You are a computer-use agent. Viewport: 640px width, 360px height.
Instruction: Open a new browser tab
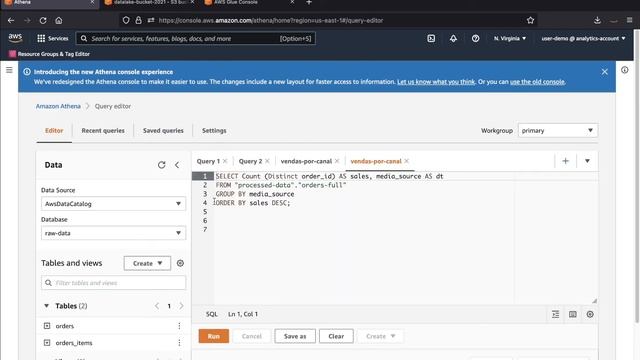pyautogui.click(x=309, y=2)
